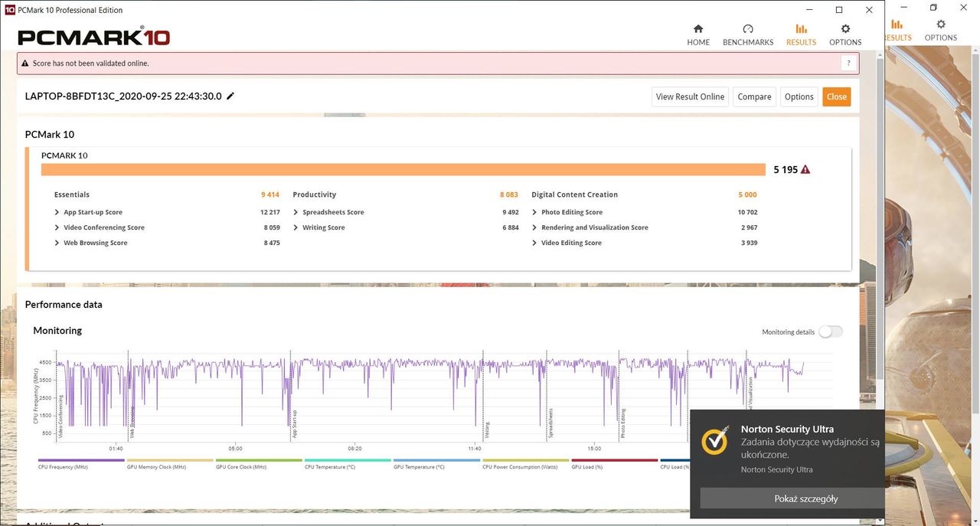Click the App Start-up marker in chart
The width and height of the screenshot is (980, 526).
[294, 424]
